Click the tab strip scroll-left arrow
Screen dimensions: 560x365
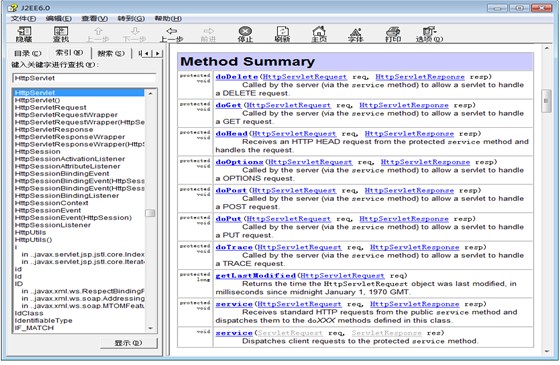(x=147, y=54)
